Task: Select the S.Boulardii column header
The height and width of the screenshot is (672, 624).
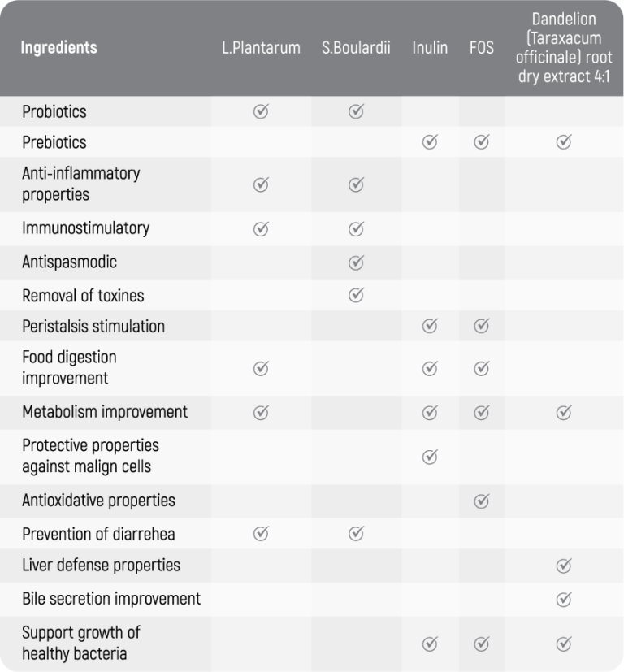Action: pyautogui.click(x=356, y=47)
